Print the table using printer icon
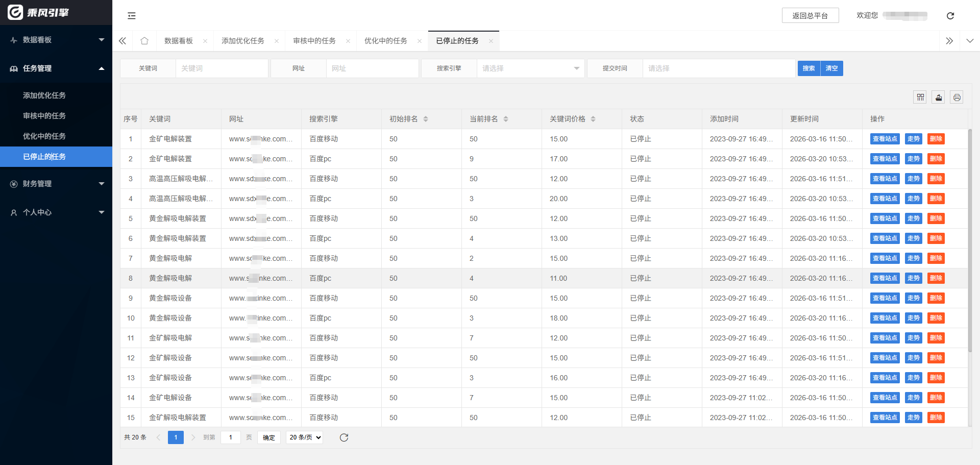 957,97
